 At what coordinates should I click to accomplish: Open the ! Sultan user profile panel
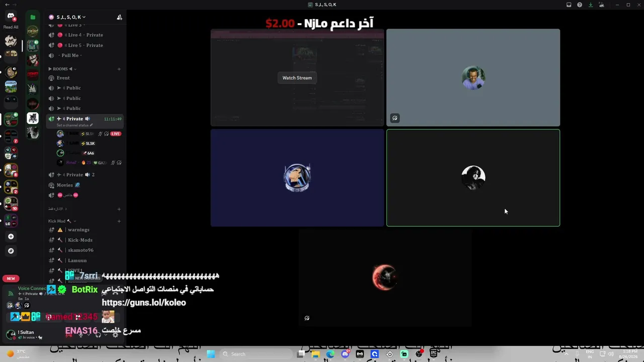24,334
